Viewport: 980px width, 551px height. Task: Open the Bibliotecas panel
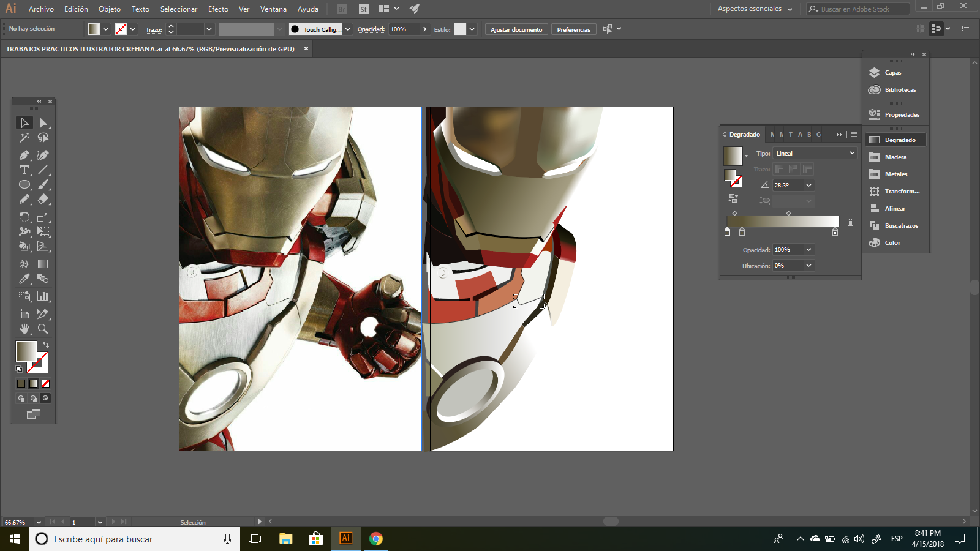pos(896,90)
